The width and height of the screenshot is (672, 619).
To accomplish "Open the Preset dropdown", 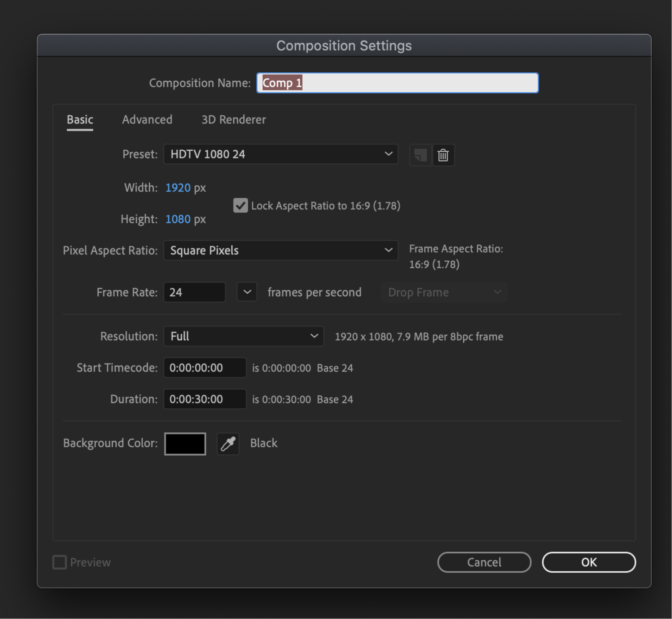I will (x=281, y=154).
